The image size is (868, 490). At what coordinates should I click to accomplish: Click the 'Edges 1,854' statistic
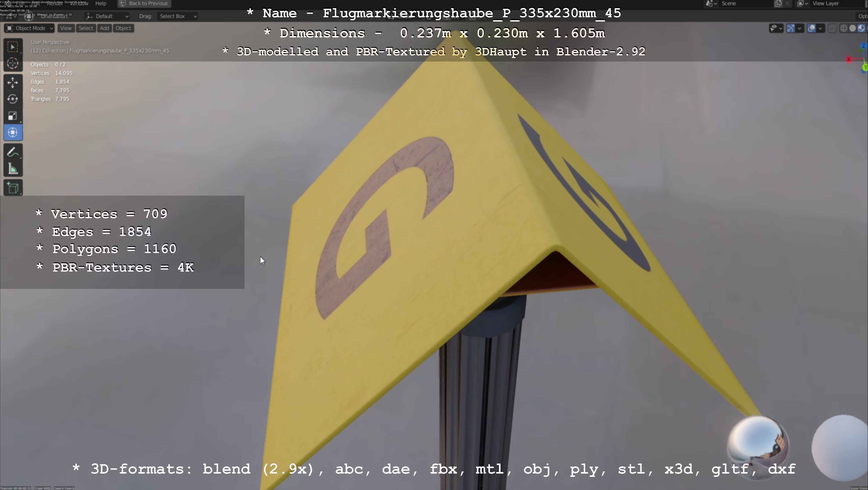tap(50, 82)
